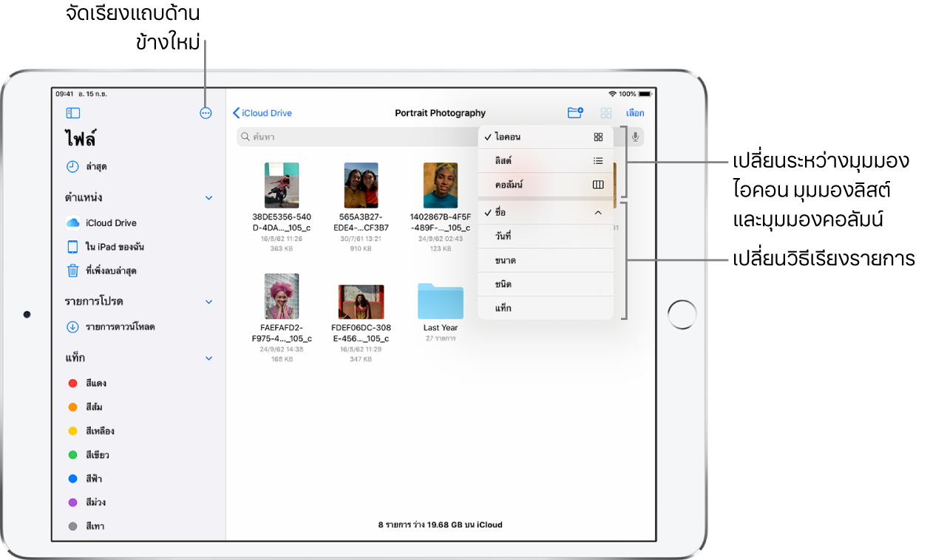Viewport: 930px width, 560px height.
Task: Collapse the ตำแหน่ง section chevron
Action: (x=208, y=198)
